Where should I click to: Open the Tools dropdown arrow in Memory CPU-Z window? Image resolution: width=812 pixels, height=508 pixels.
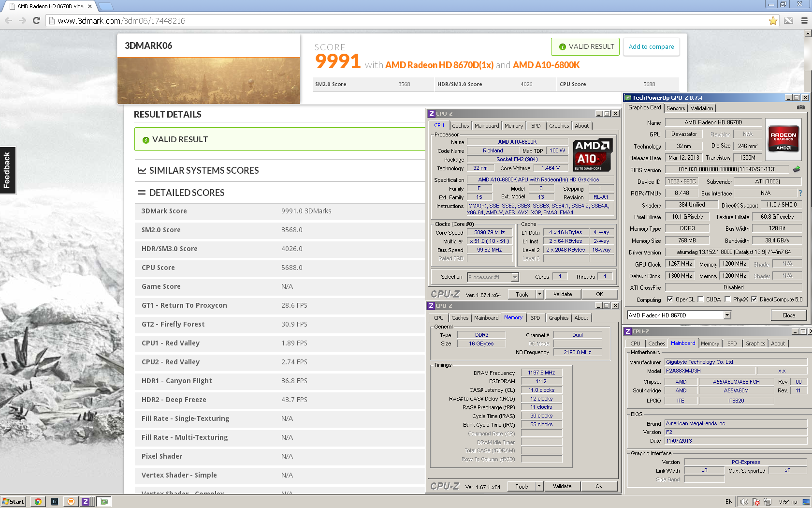pyautogui.click(x=539, y=486)
